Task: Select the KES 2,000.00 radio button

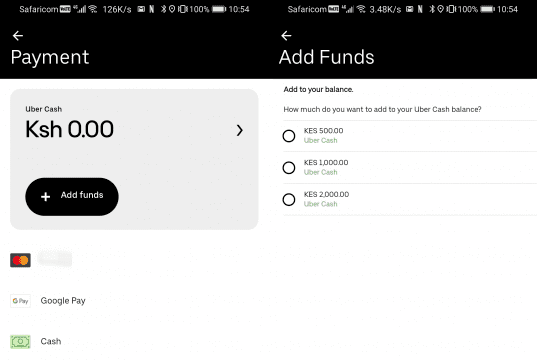Action: [289, 199]
